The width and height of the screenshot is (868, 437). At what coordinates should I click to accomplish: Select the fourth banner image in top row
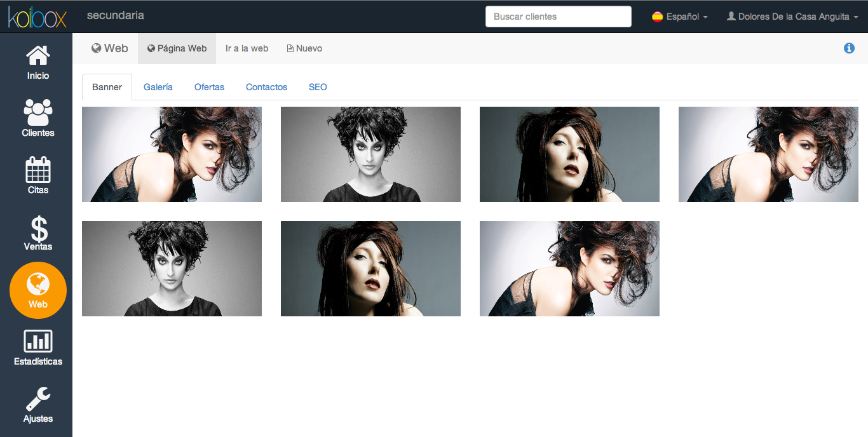pyautogui.click(x=768, y=154)
